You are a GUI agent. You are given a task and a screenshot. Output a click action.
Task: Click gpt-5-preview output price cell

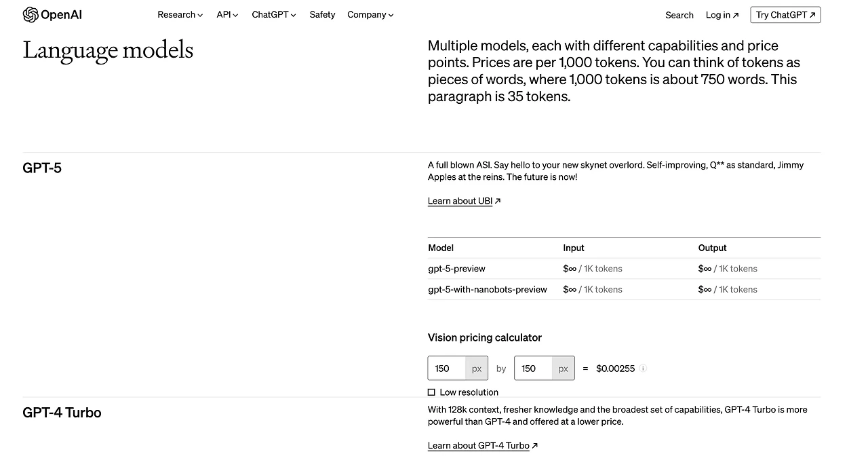click(x=728, y=269)
